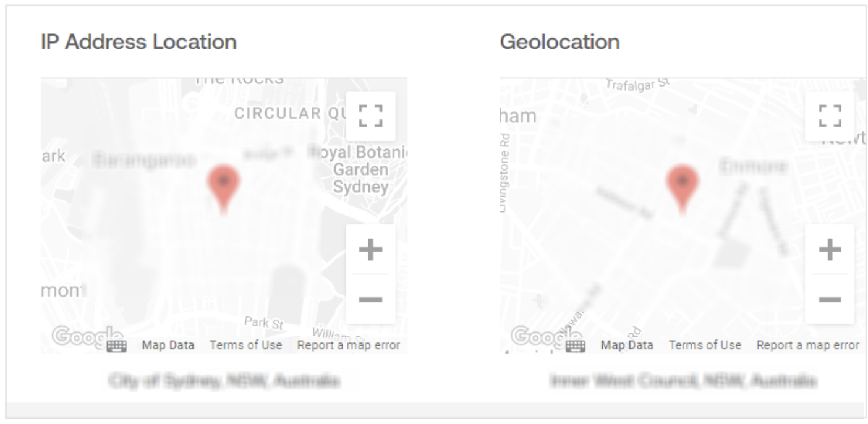Open keyboard shortcuts on IP Address map
The width and height of the screenshot is (868, 424).
117,346
